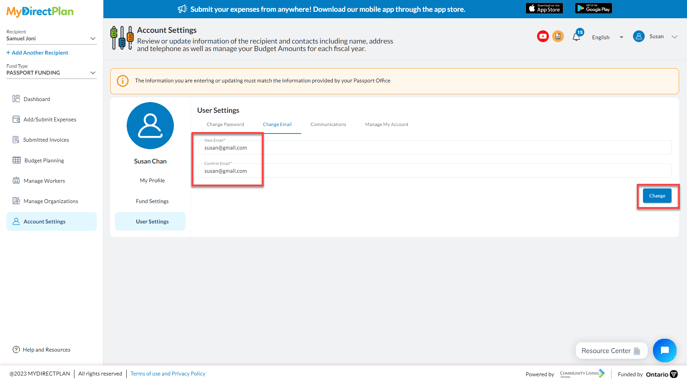Go to Dashboard in the sidebar
The image size is (687, 383).
pyautogui.click(x=37, y=99)
